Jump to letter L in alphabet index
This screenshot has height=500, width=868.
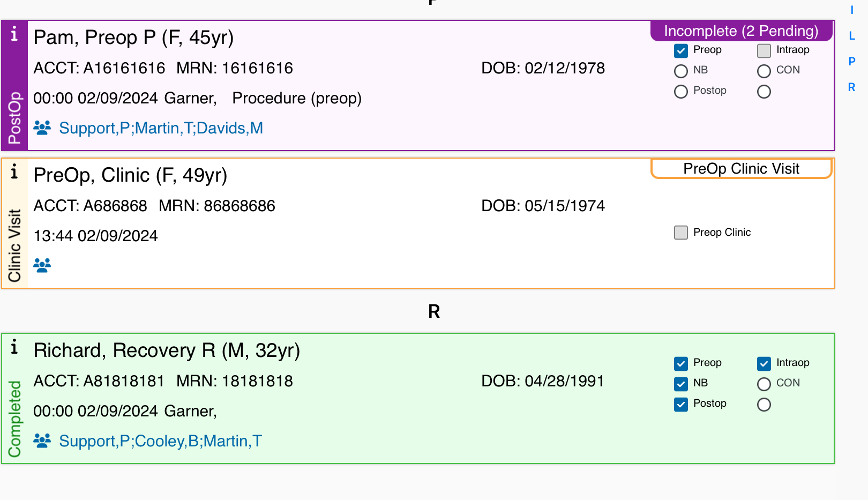(x=852, y=36)
